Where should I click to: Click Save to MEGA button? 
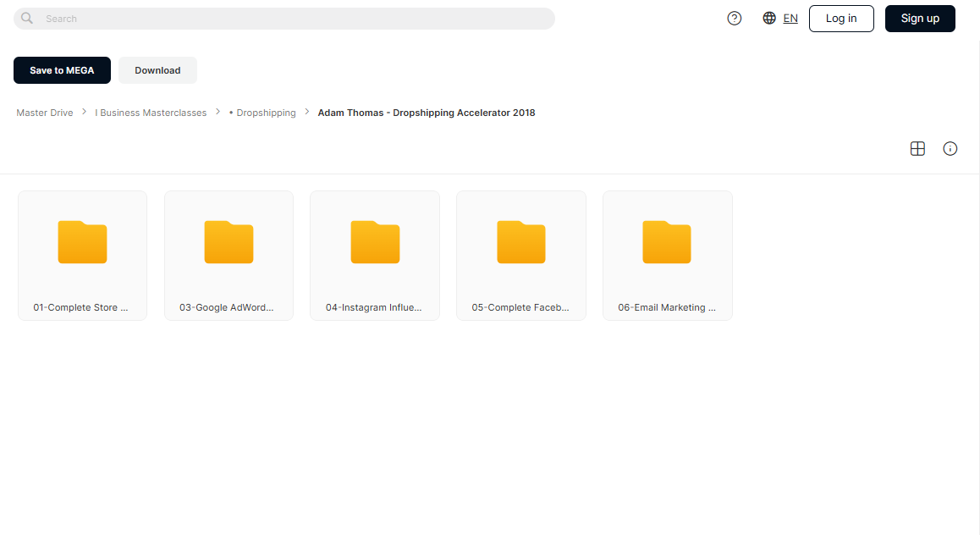pos(62,70)
